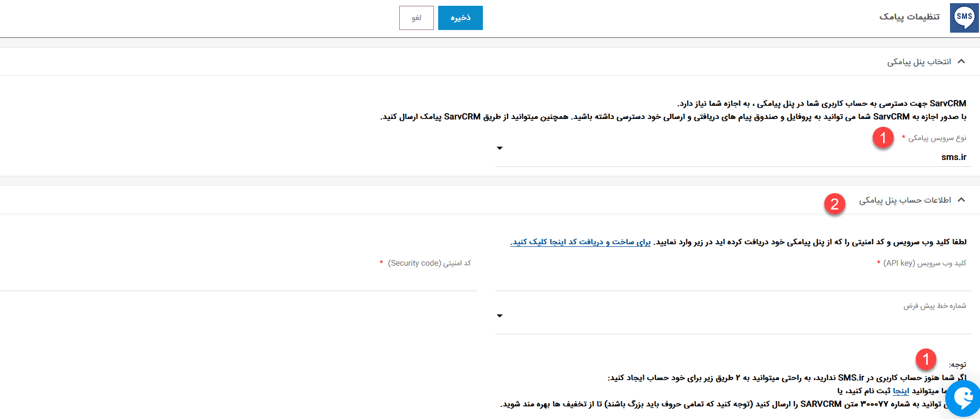
Task: Select the sms.ir service value field
Action: tap(733, 157)
